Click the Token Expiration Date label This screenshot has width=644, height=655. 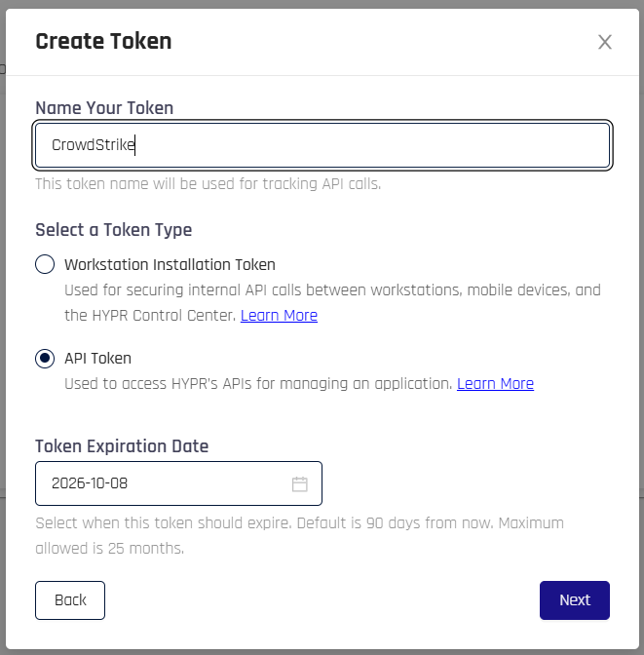pos(122,446)
